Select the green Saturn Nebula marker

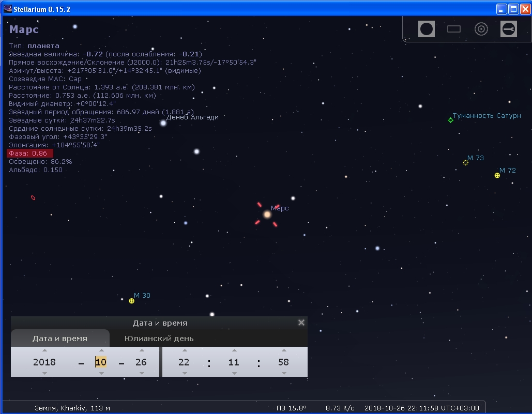click(450, 120)
